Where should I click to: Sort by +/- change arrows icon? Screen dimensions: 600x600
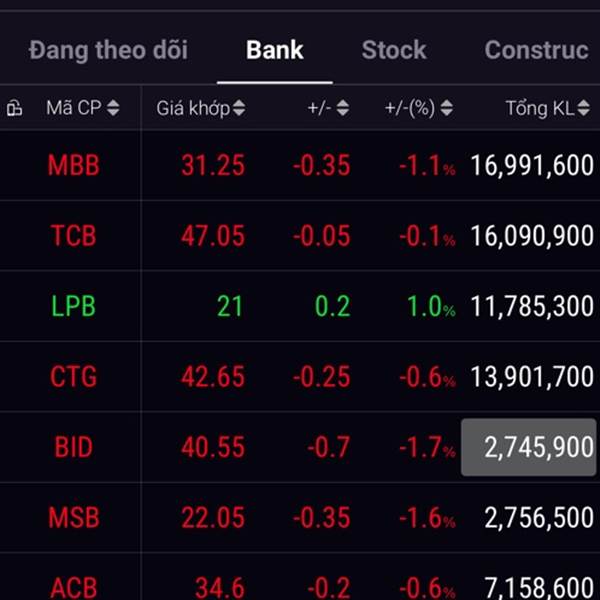tap(342, 108)
